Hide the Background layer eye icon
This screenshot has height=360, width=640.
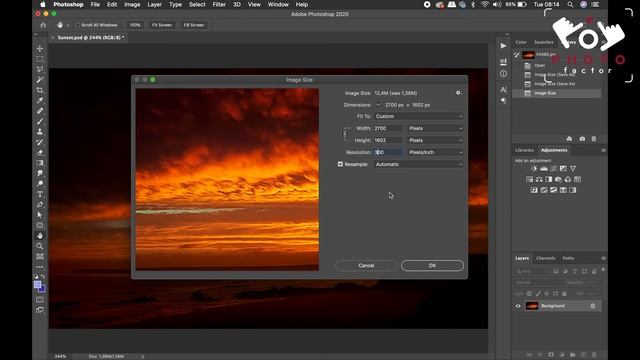[x=518, y=306]
